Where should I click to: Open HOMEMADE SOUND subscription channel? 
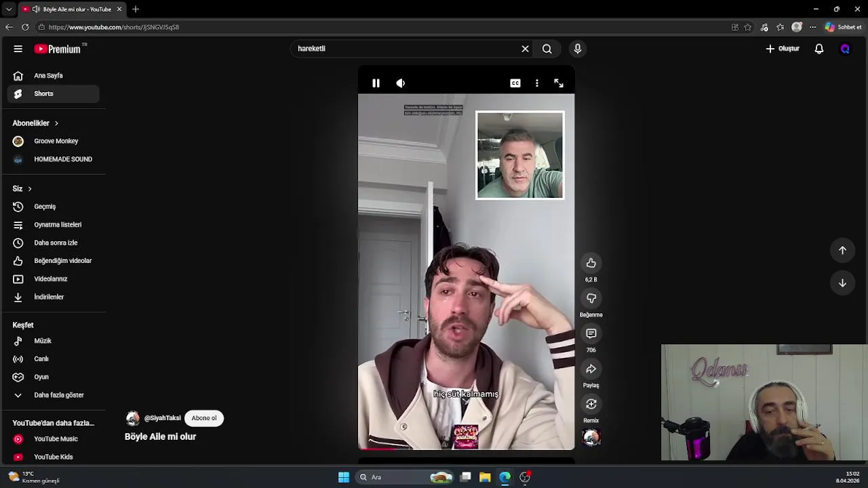pos(53,159)
